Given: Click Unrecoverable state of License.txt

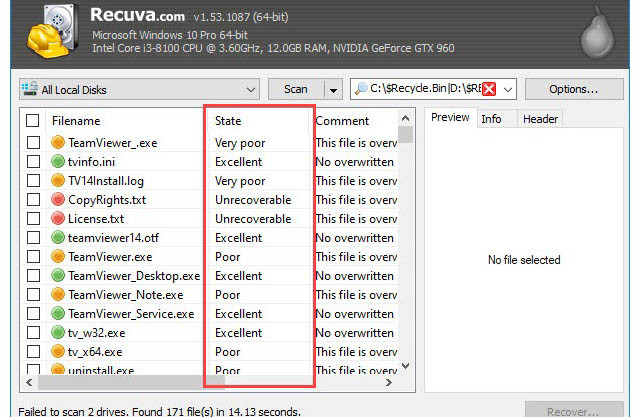Looking at the screenshot, I should 253,219.
